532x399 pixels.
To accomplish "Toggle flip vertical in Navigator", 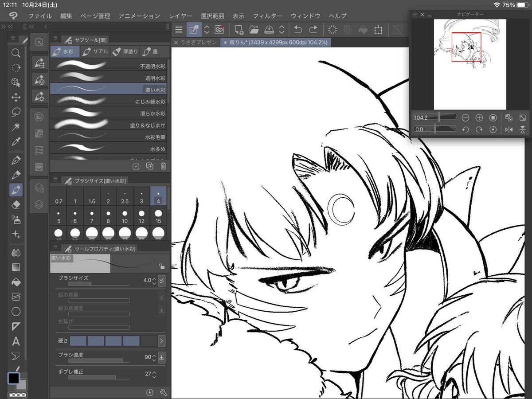I will click(523, 129).
